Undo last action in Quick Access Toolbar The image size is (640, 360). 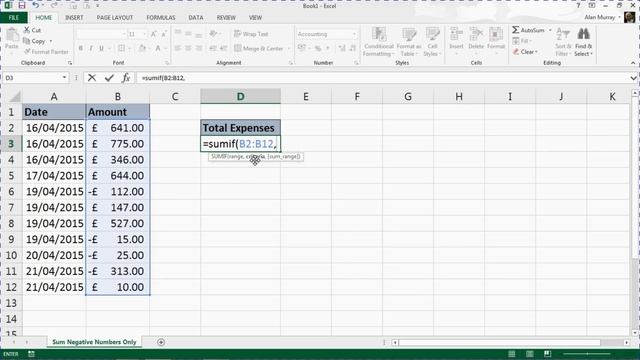[x=36, y=5]
